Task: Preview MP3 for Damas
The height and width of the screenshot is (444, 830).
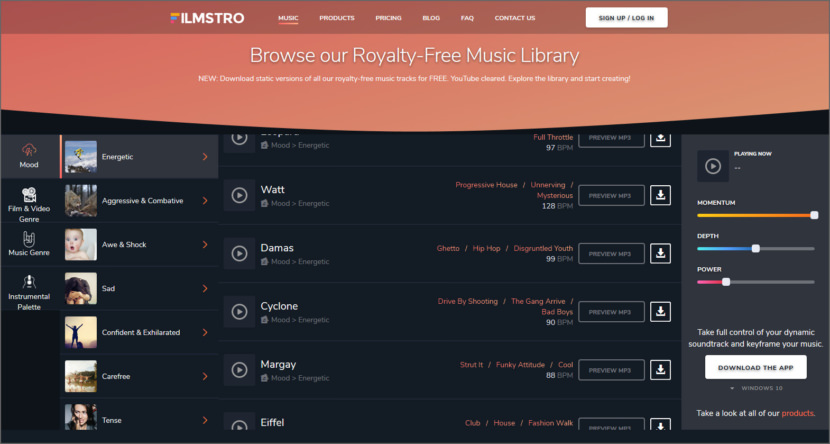Action: point(611,253)
